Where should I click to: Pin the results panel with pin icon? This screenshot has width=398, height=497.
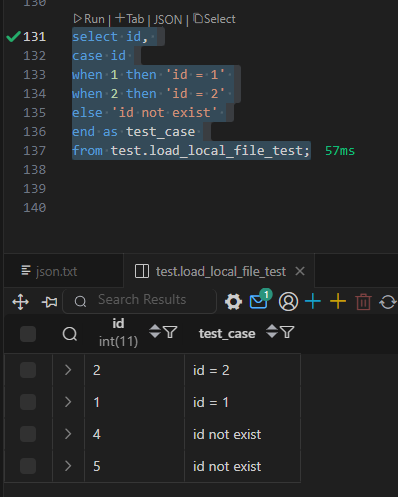coord(49,302)
